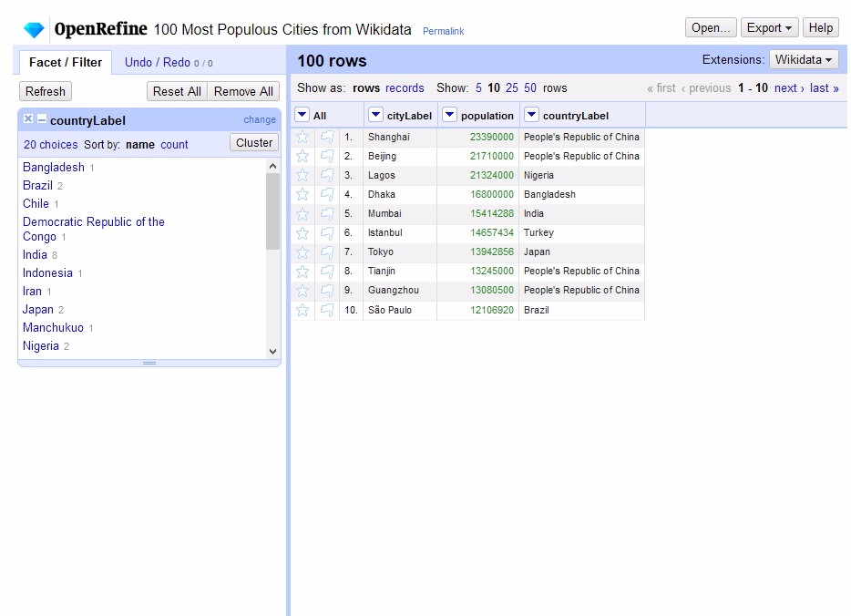Click the Help button
The height and width of the screenshot is (616, 851).
821,27
